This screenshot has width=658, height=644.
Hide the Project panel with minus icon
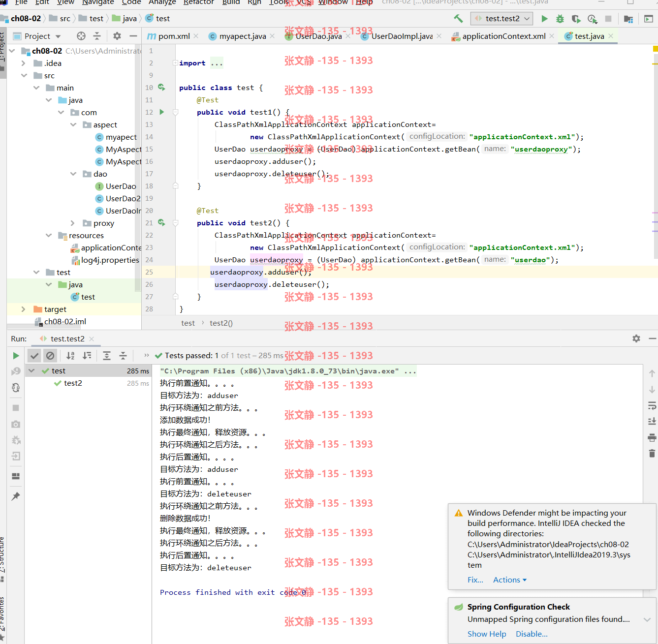[x=133, y=36]
